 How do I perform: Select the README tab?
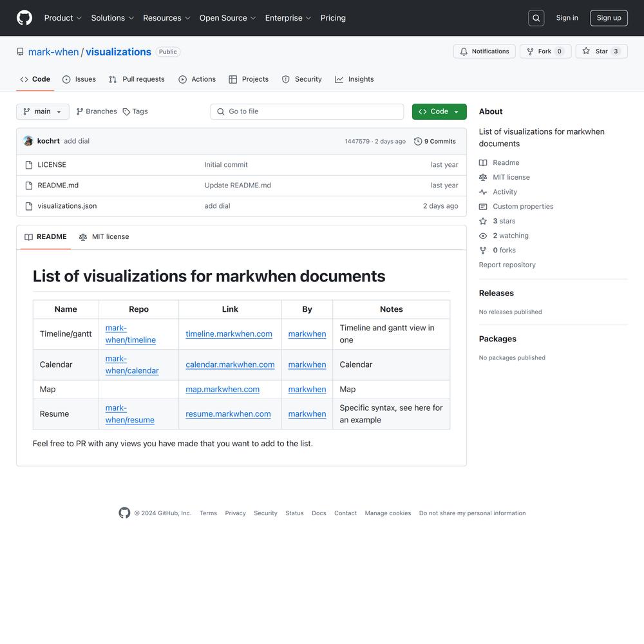click(46, 236)
